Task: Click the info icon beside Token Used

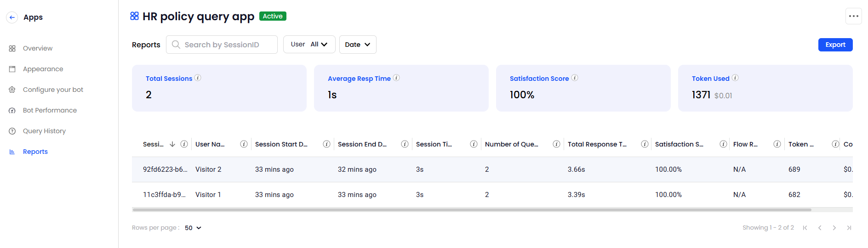Action: 735,78
